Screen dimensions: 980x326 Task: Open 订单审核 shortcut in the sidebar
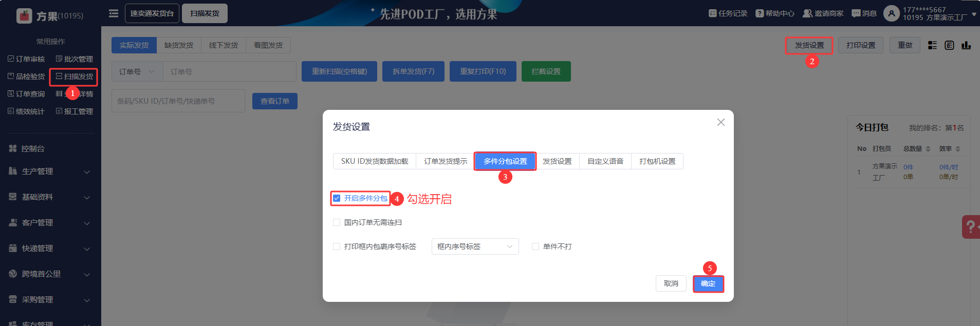click(x=26, y=59)
